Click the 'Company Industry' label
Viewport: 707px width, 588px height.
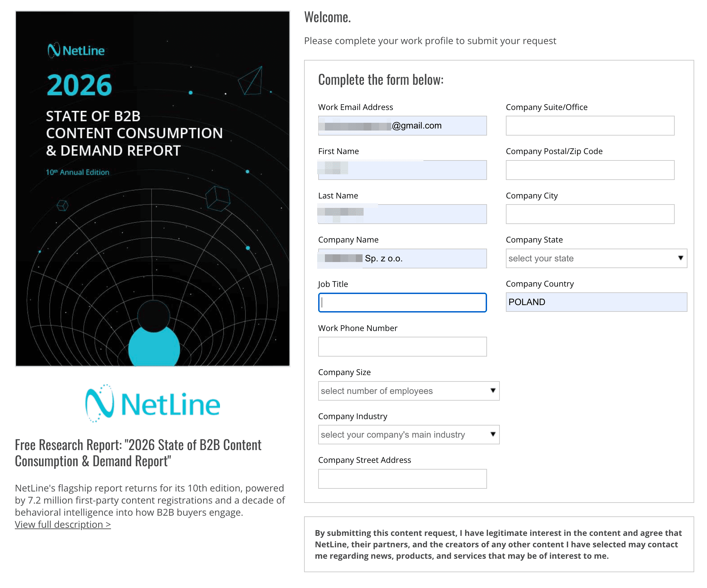(x=352, y=416)
